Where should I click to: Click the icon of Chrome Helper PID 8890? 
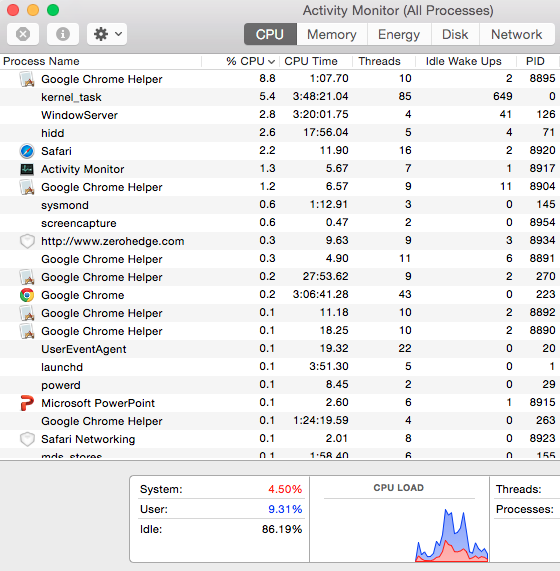27,331
